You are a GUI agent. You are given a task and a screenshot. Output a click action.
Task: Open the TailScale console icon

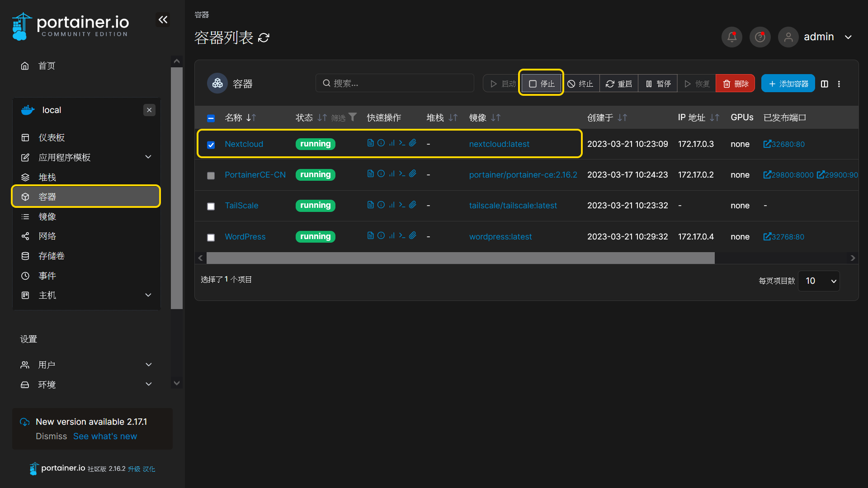402,205
